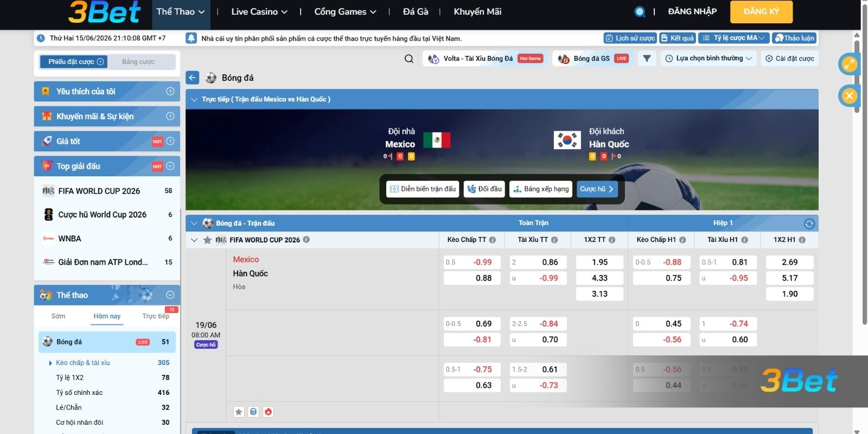Click ĐĂNG NHẬP login link
The height and width of the screenshot is (434, 868).
692,11
